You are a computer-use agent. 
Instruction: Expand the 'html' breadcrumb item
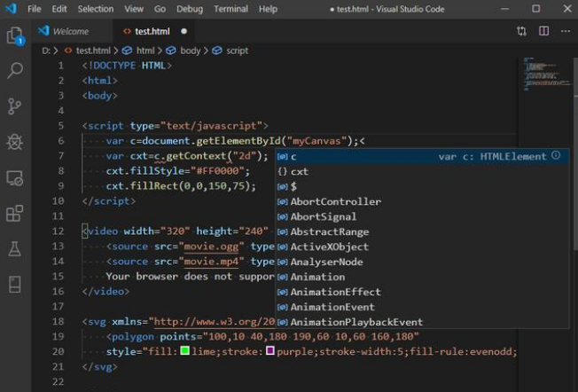[x=144, y=51]
